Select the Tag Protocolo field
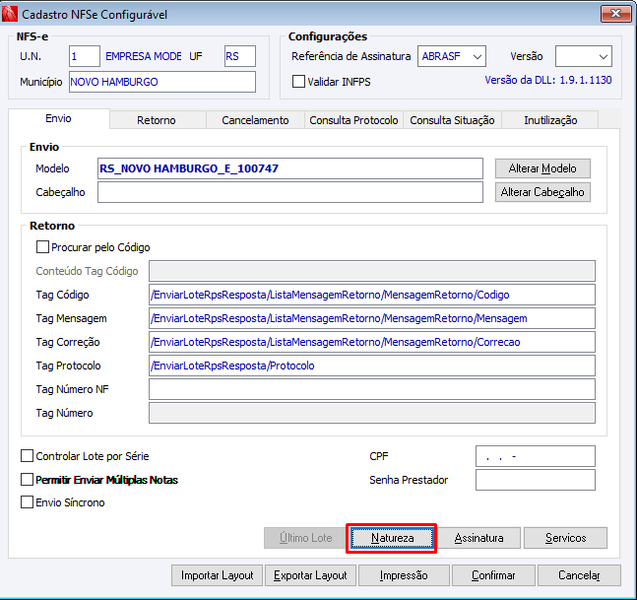 [372, 366]
